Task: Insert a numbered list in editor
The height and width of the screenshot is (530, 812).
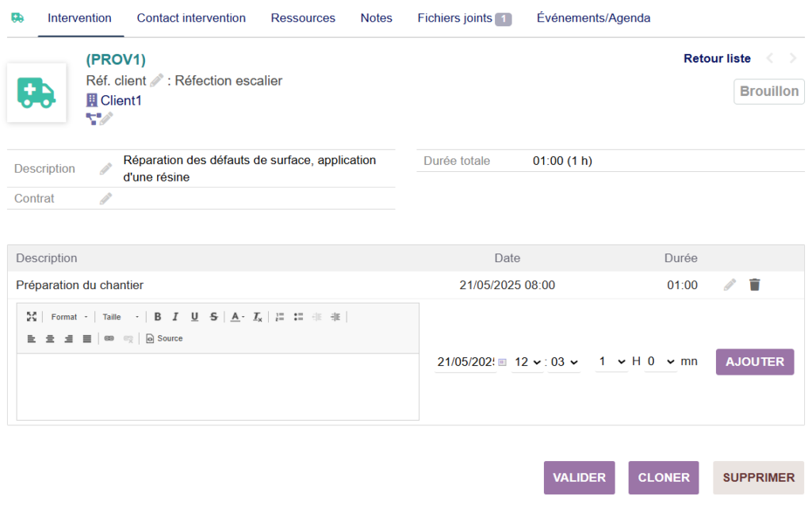Action: pos(280,317)
